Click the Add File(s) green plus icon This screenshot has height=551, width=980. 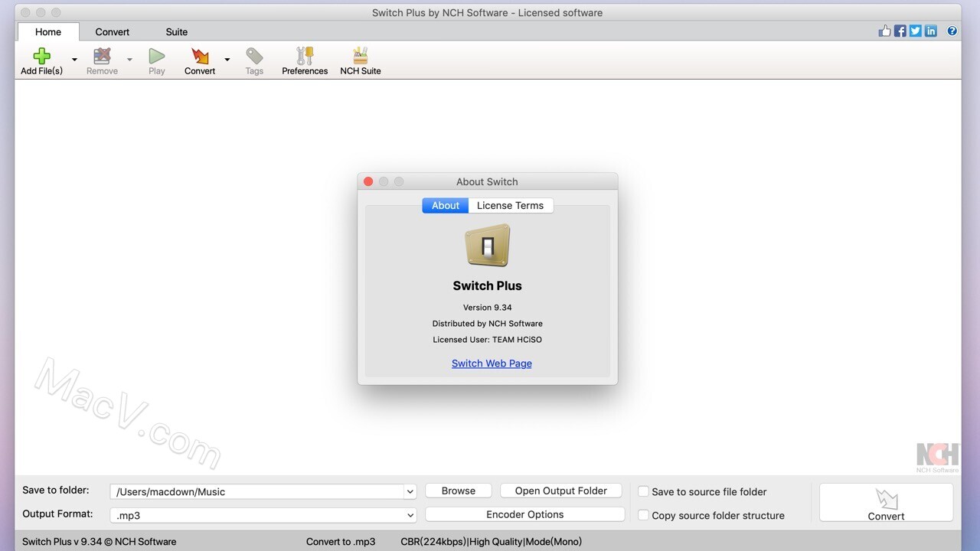pyautogui.click(x=42, y=56)
